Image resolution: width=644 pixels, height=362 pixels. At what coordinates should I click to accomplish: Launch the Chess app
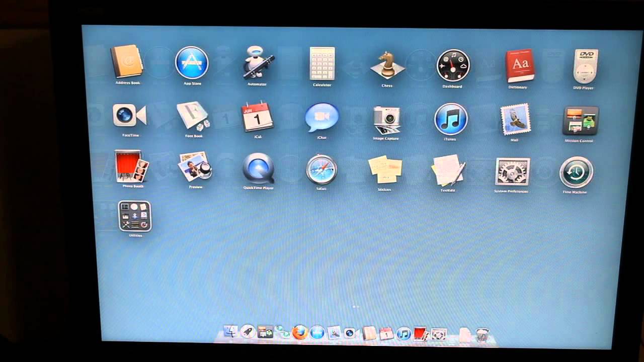(x=387, y=65)
